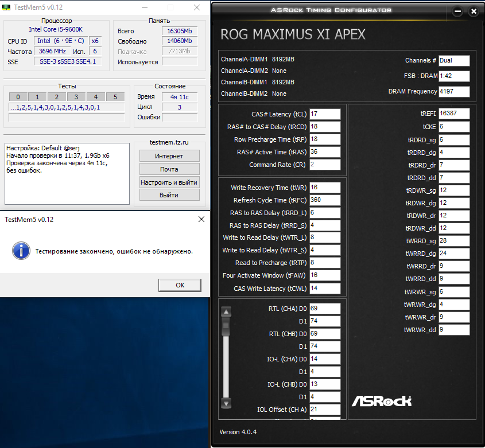Click the Read to Precharge (tRTP) field
Image resolution: width=485 pixels, height=448 pixels.
click(325, 263)
